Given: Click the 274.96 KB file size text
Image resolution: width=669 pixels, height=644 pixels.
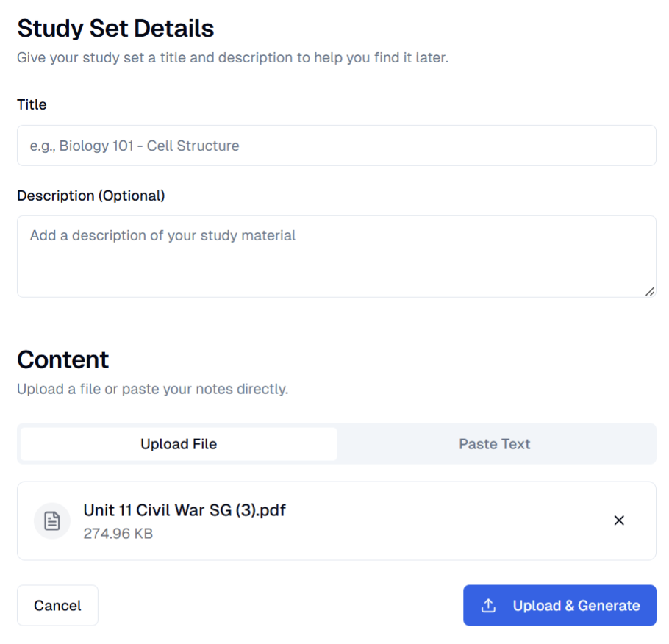Looking at the screenshot, I should (118, 534).
